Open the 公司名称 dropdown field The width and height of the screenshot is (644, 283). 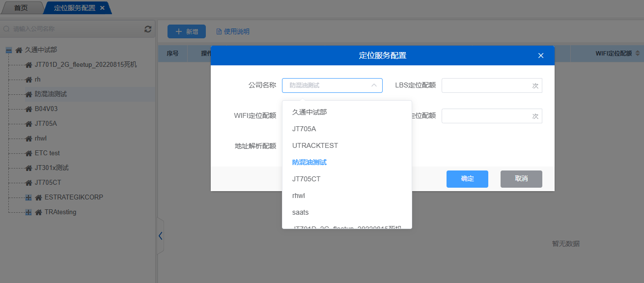tap(332, 85)
